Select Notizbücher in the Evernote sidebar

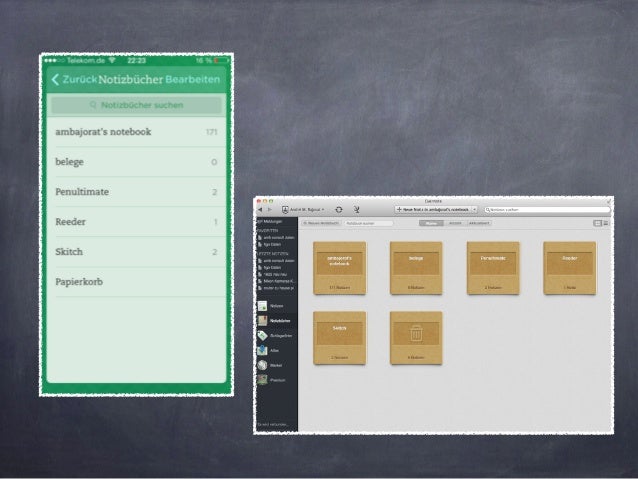tap(276, 321)
